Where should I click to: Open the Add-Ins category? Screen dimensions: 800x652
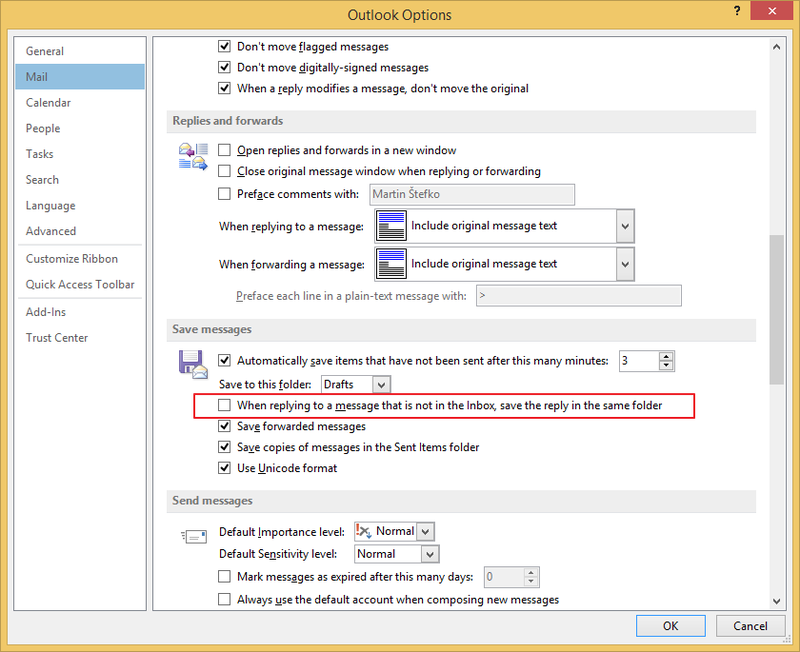pos(80,312)
